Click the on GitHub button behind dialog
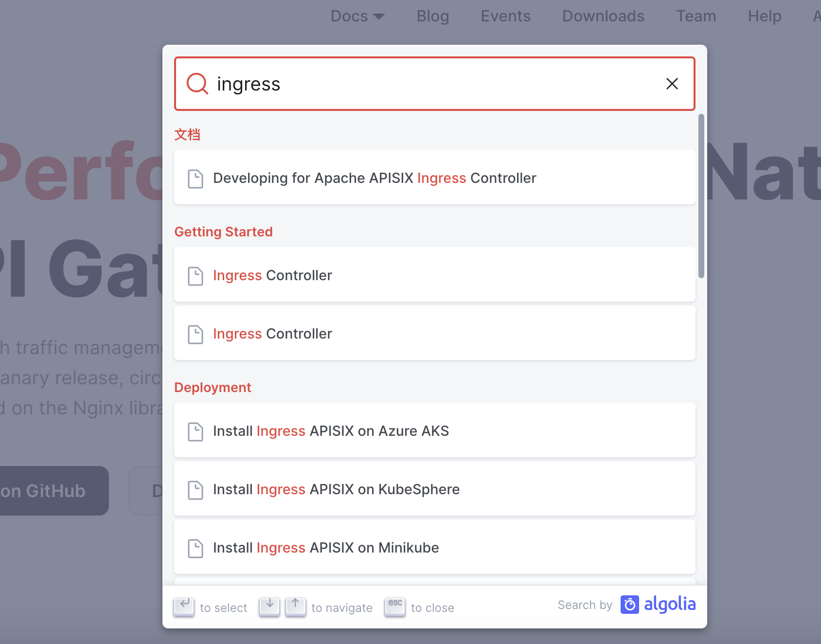Screen dimensions: 821x644 tap(54, 491)
